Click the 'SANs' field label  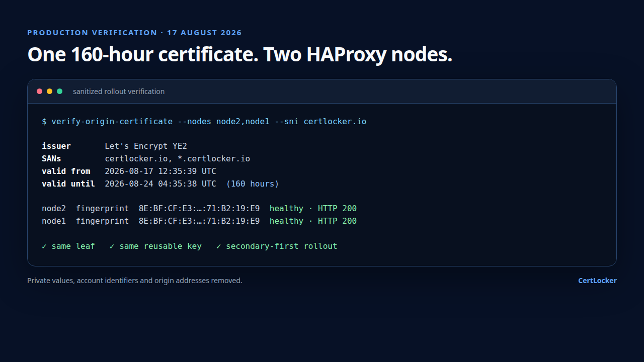[x=51, y=159]
